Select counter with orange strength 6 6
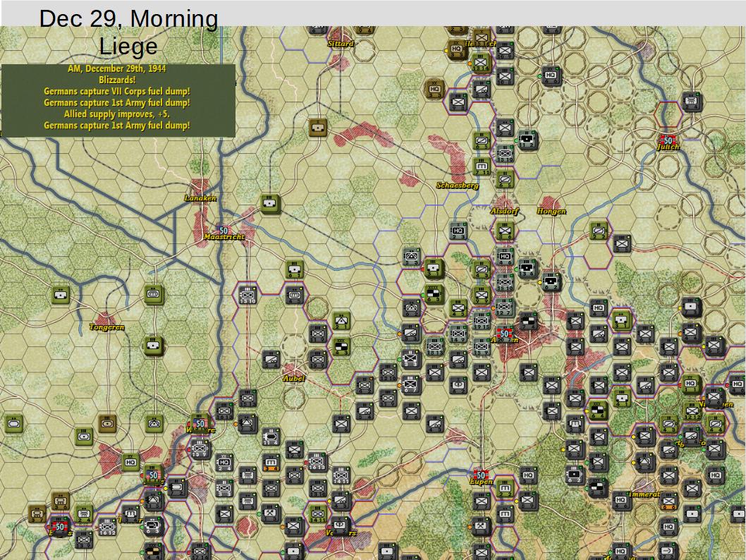The width and height of the screenshot is (746, 560). tap(668, 501)
